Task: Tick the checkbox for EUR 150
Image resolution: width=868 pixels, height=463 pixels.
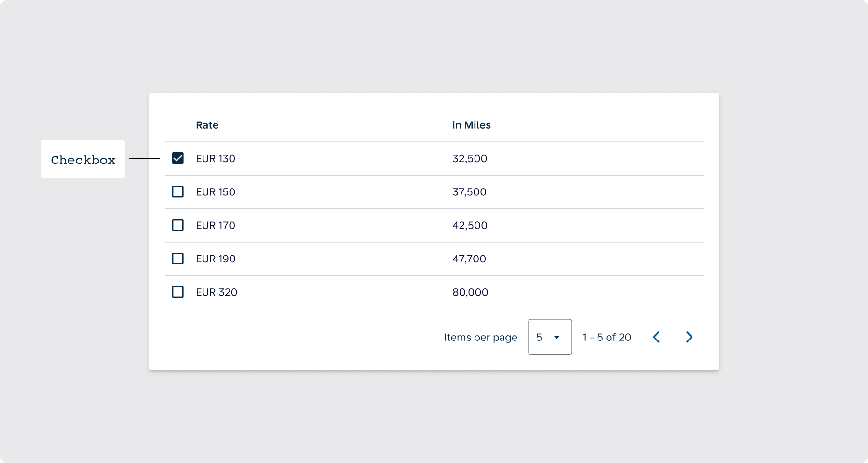Action: coord(177,192)
